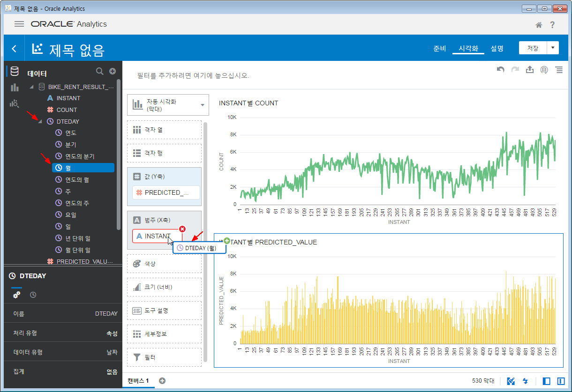Click the 저장 save button

point(533,48)
